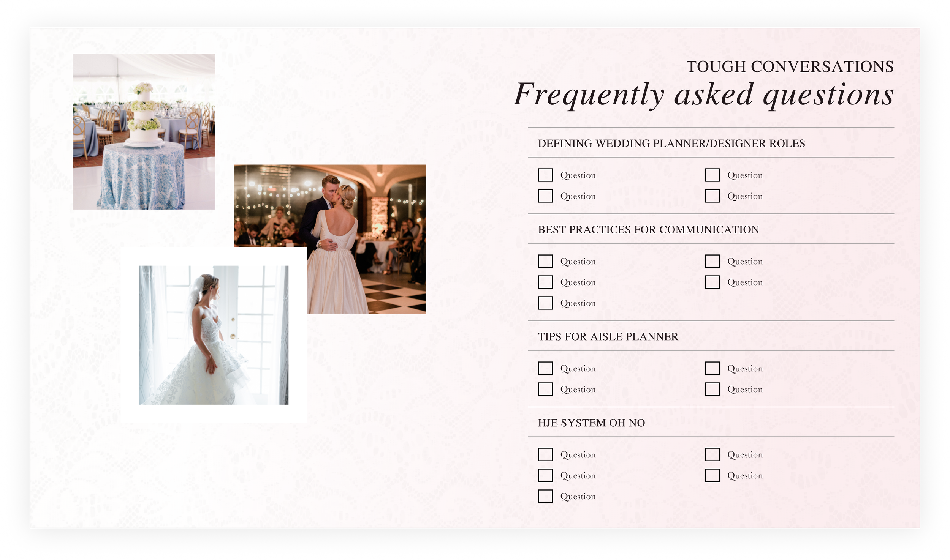Click the wedding cake tent photo
Screen dimensions: 950x560
coord(144,131)
